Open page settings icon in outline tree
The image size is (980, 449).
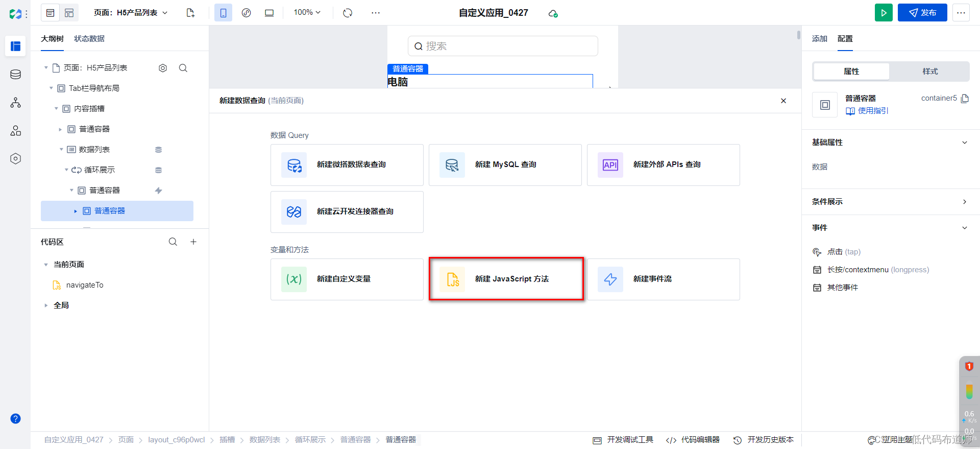coord(163,68)
